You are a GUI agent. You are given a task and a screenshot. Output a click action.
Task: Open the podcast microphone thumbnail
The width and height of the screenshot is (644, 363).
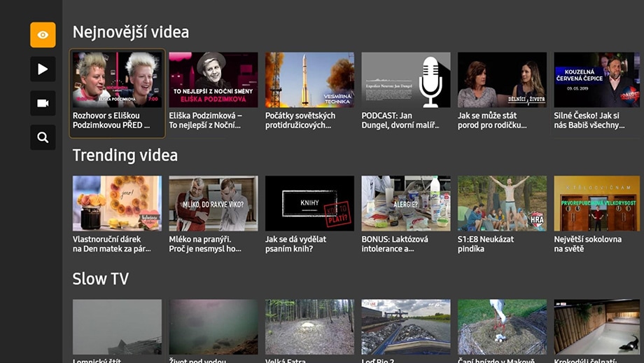[x=406, y=80]
